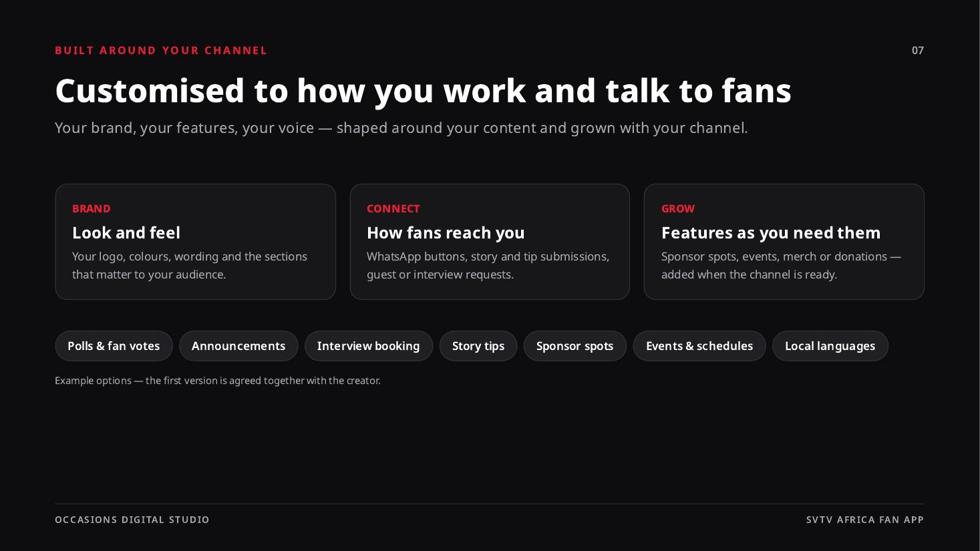Click the 'Sponsor spots, events, merch' description
Viewport: 980px width, 551px height.
(781, 265)
